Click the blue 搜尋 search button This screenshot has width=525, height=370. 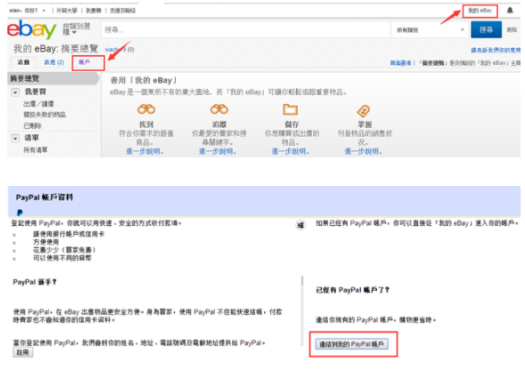point(486,30)
